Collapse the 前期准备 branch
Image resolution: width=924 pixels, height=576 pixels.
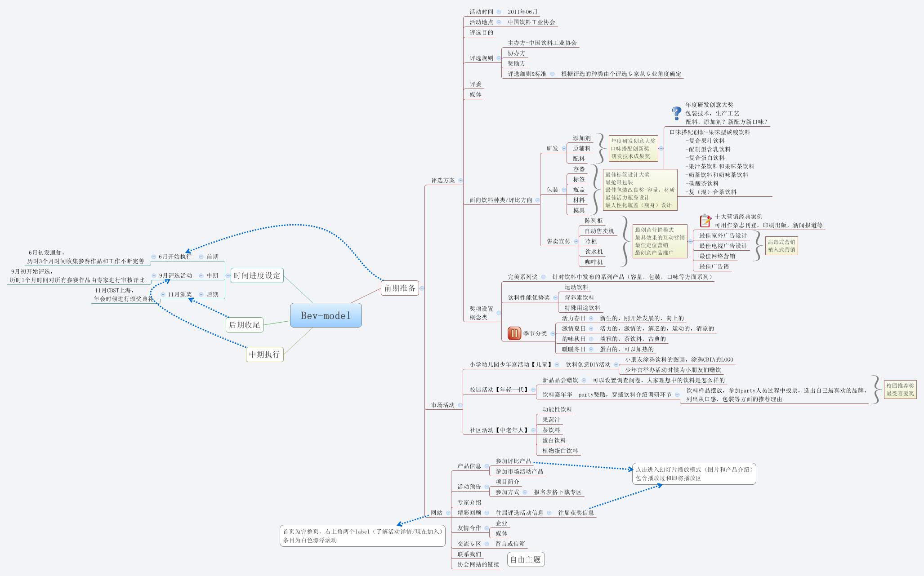422,288
